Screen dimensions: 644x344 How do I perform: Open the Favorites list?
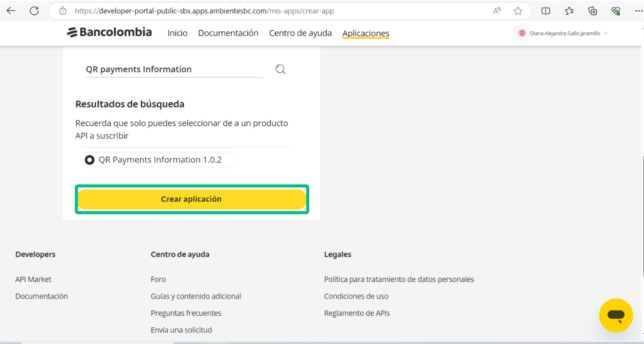point(569,11)
